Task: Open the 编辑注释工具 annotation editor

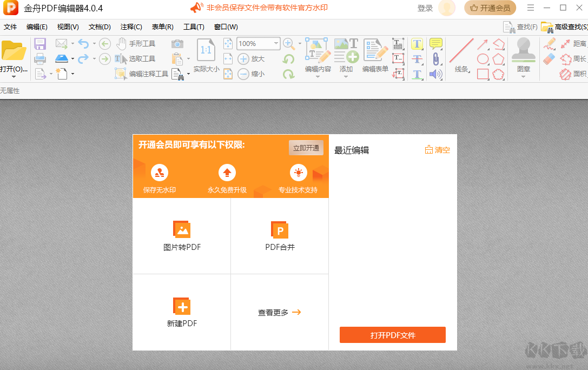Action: click(142, 74)
